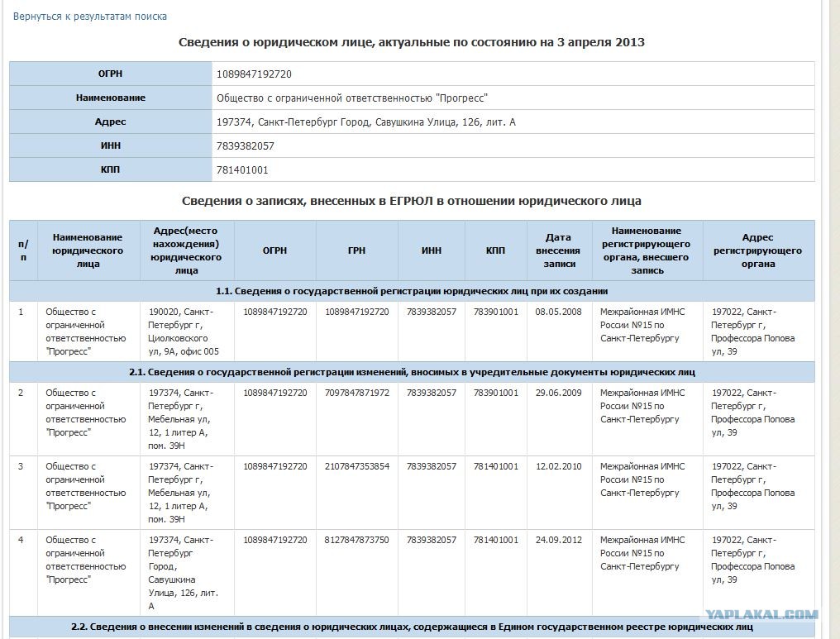Click section header 2.2 about ЕГРЮЛ data changes
840x639 pixels.
pyautogui.click(x=412, y=627)
